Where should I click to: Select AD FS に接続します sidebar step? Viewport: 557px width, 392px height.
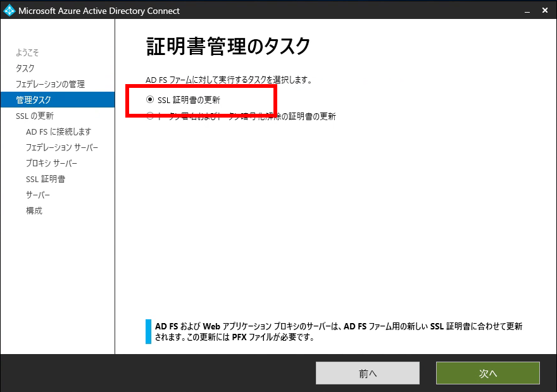coord(59,132)
